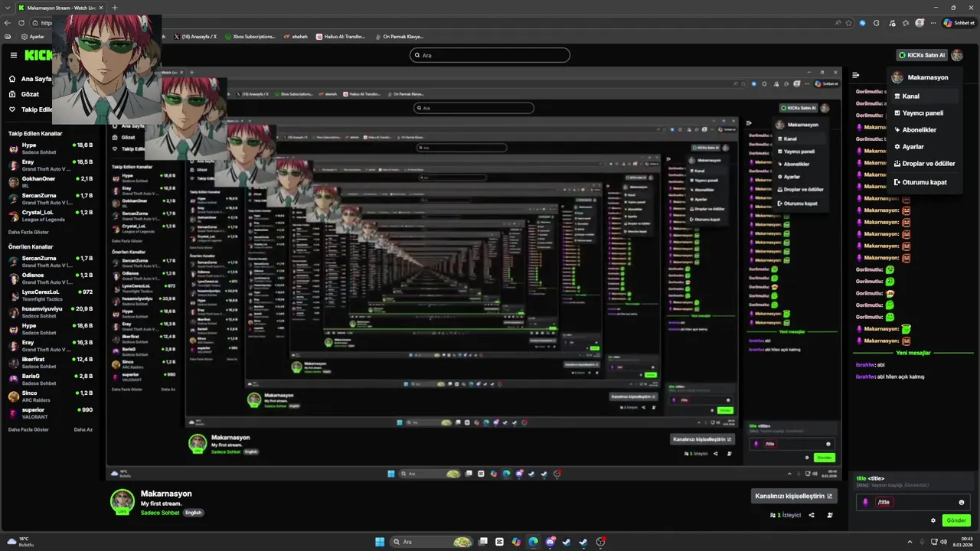Click the KICK logo
980x551 pixels.
click(38, 55)
